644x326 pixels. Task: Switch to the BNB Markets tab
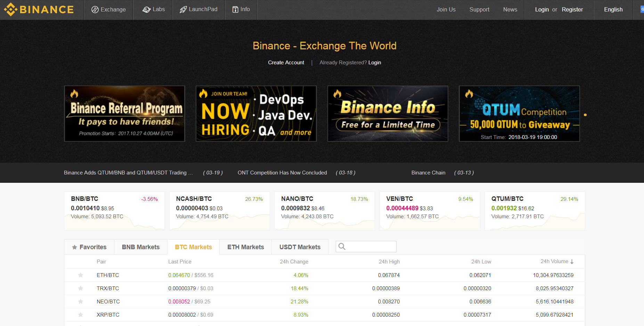click(x=141, y=247)
